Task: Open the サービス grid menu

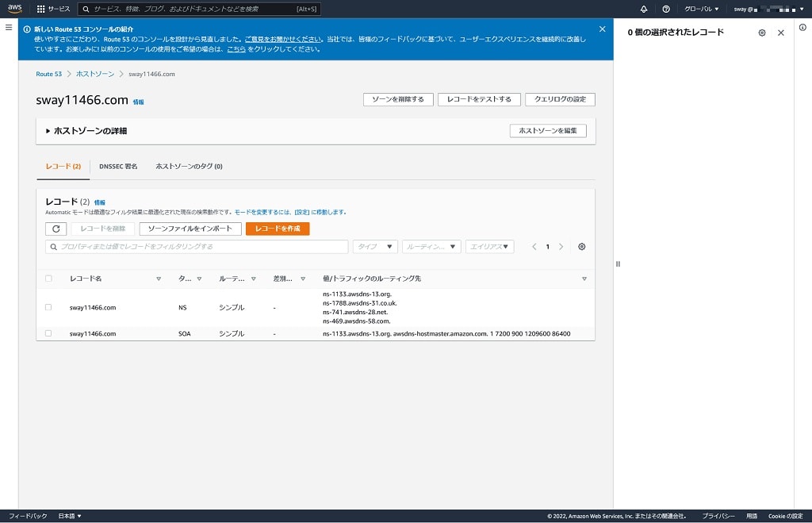Action: click(53, 9)
